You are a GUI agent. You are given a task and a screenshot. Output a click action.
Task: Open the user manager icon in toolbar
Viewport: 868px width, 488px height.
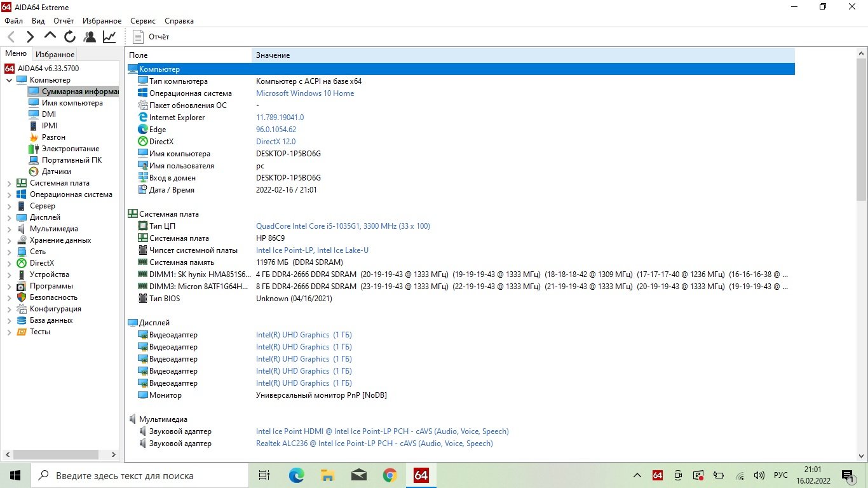tap(90, 37)
